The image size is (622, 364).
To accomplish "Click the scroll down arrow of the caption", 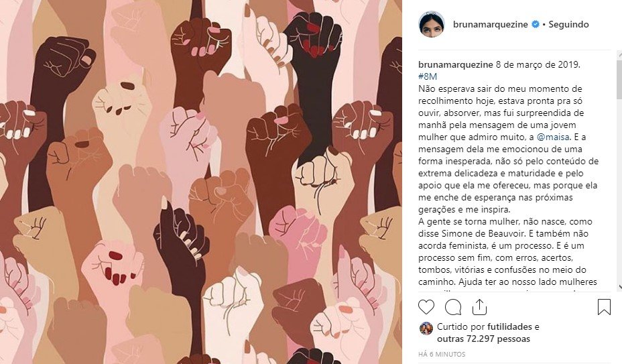I will (x=619, y=287).
